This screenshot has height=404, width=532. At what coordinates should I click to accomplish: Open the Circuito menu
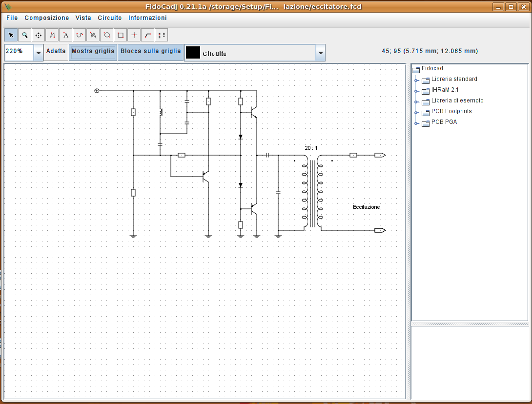110,18
